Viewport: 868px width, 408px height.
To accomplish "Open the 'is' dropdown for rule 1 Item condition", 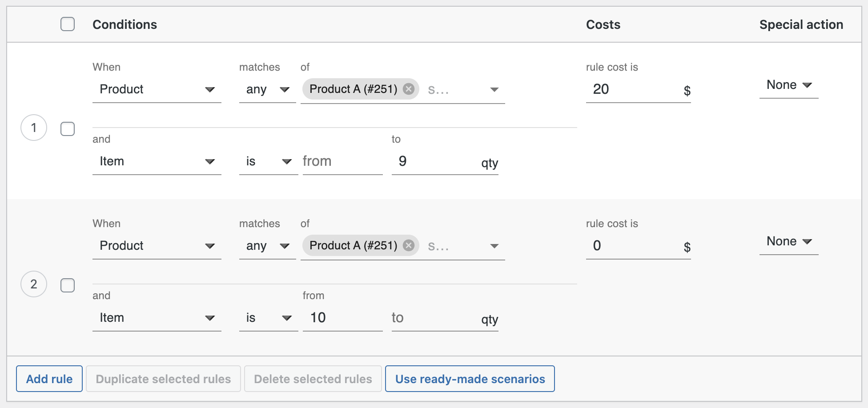I will coord(268,161).
